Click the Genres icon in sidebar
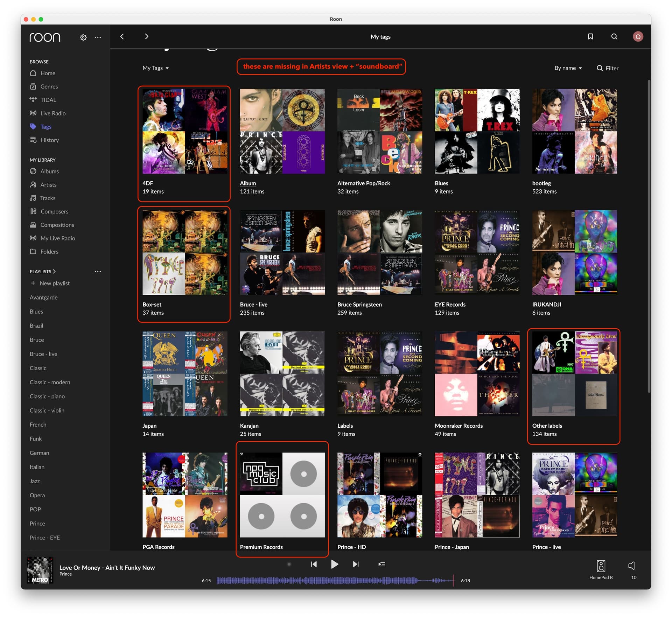 point(33,86)
